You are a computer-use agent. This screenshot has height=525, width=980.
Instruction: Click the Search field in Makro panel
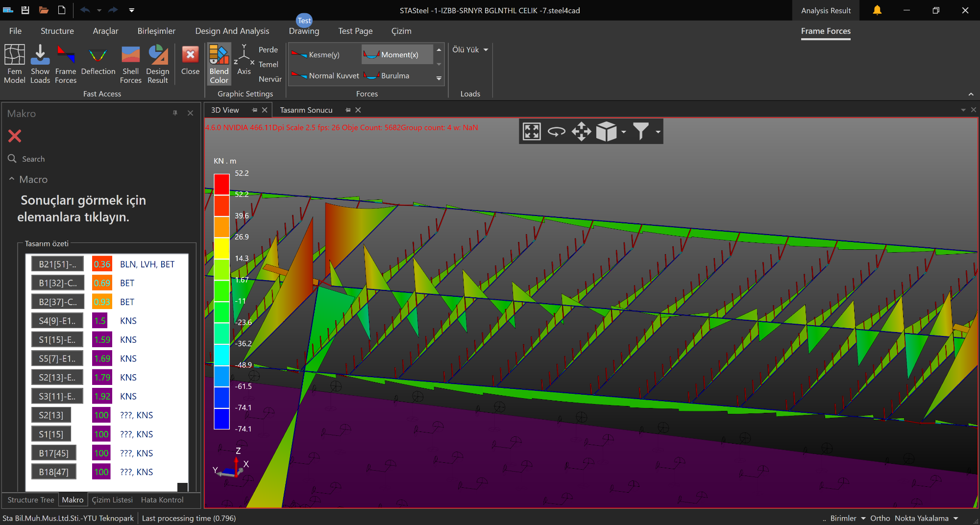33,159
